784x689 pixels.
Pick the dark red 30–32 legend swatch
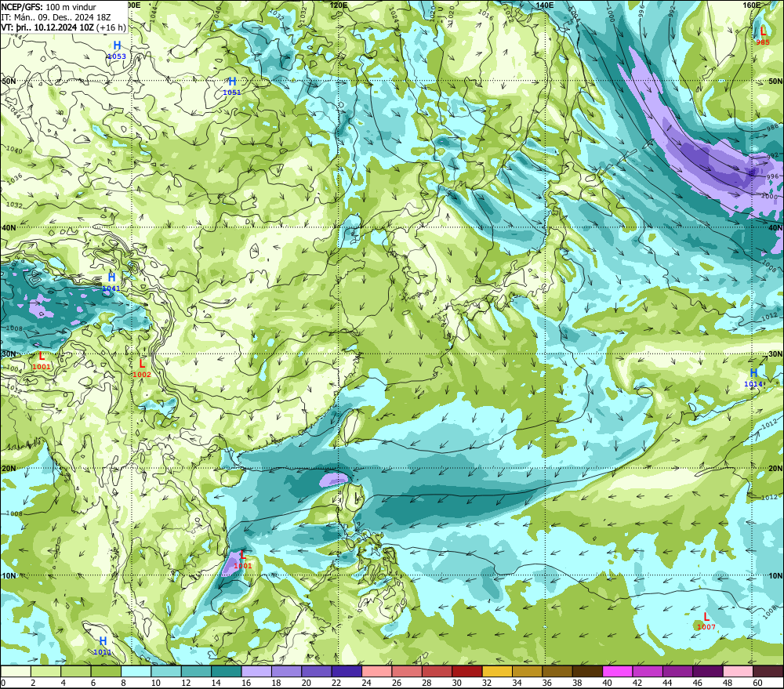pyautogui.click(x=467, y=672)
